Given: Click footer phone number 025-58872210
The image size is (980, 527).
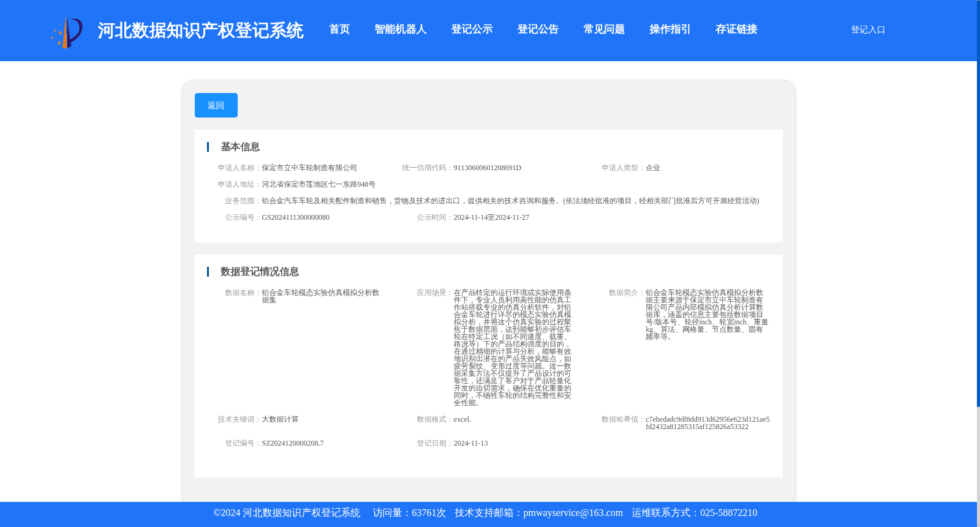Looking at the screenshot, I should [x=728, y=513].
